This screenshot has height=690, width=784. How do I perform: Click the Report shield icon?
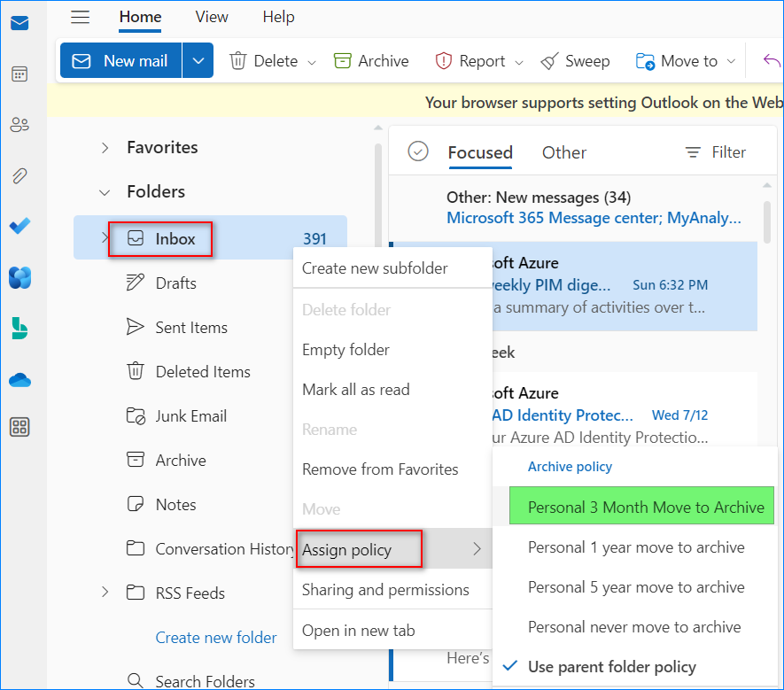(x=444, y=61)
